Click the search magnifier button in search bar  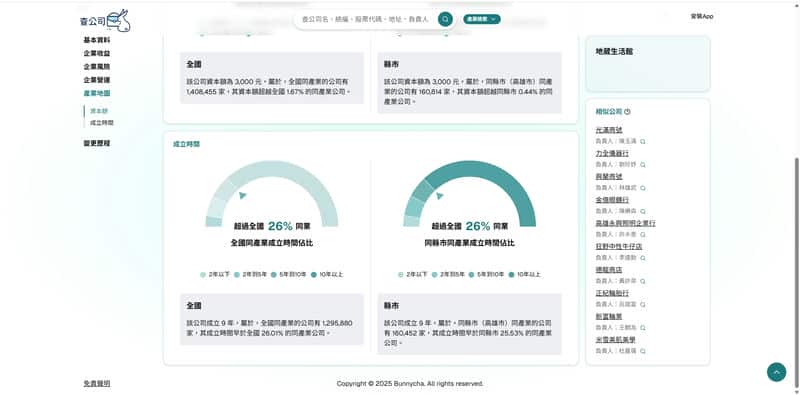445,19
